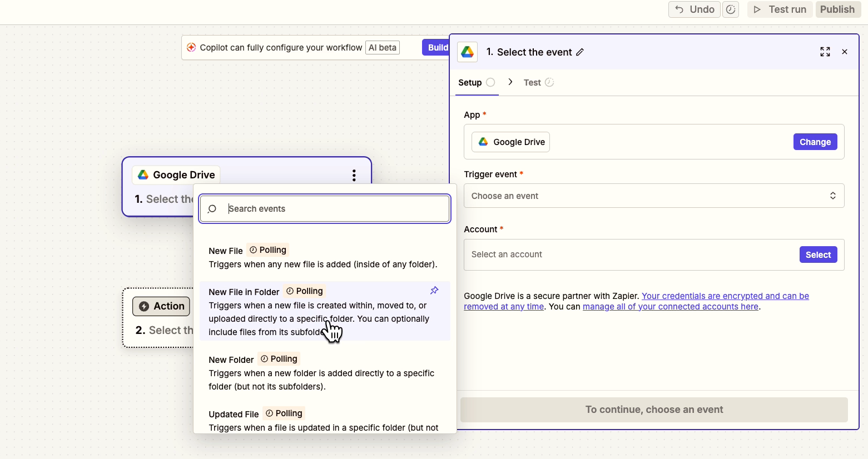The image size is (868, 459).
Task: Choose the New File event
Action: coord(325,257)
